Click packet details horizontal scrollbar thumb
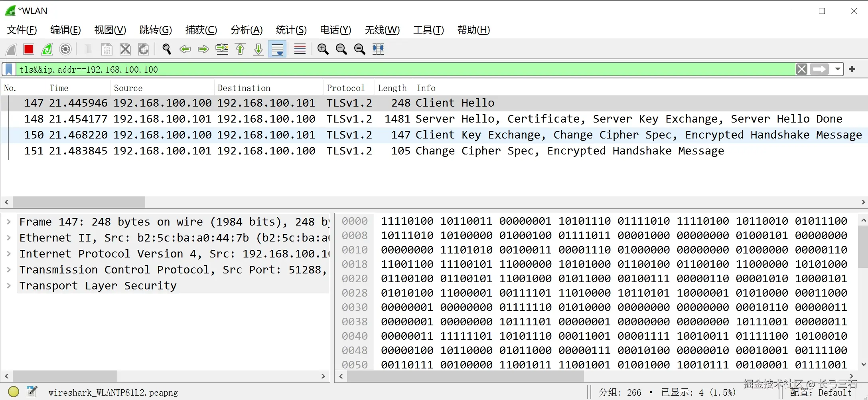 pyautogui.click(x=65, y=376)
